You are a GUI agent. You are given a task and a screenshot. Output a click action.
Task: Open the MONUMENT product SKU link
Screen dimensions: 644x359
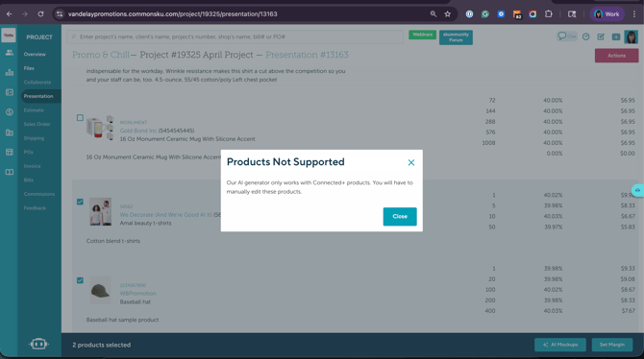tap(133, 122)
